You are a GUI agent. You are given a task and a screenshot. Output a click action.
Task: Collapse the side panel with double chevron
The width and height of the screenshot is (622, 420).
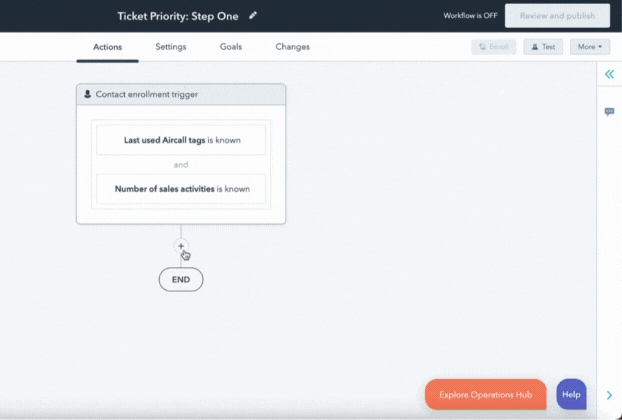point(609,75)
